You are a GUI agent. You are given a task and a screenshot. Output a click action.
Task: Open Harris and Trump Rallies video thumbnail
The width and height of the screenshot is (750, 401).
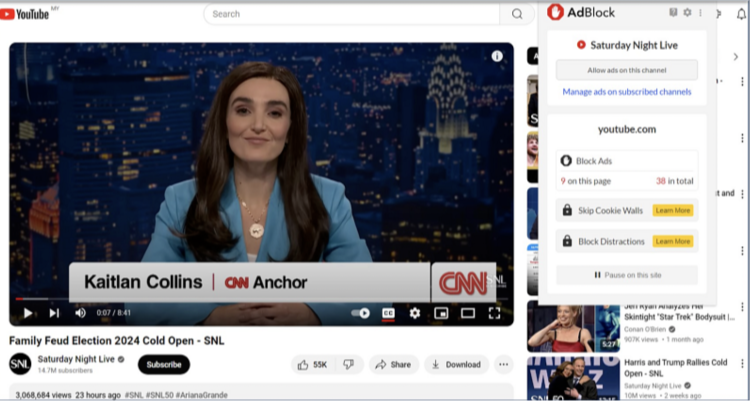point(574,379)
